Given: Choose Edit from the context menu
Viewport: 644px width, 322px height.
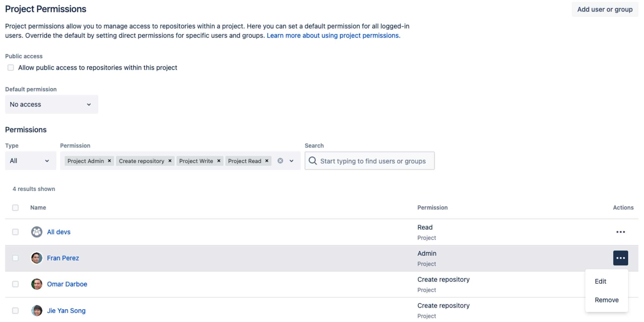Looking at the screenshot, I should (601, 281).
